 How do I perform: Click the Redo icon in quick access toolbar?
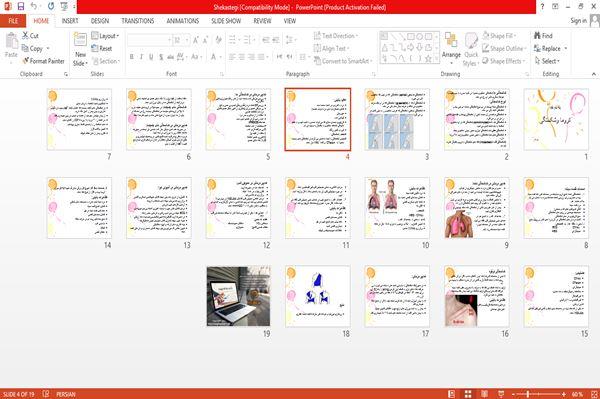51,7
